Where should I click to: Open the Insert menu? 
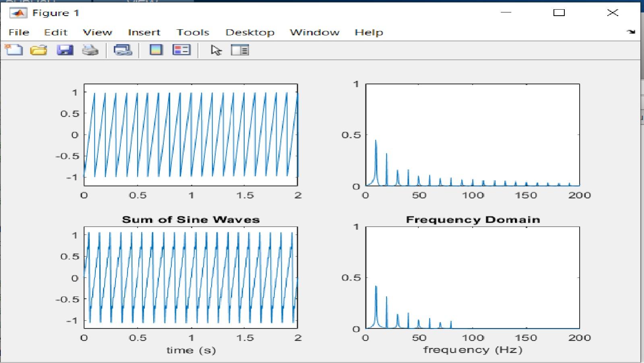tap(144, 32)
